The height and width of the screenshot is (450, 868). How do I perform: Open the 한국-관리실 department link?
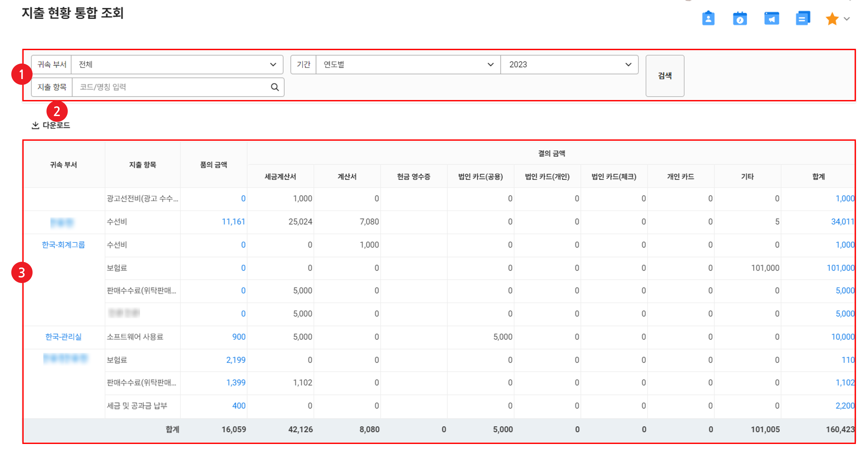63,337
